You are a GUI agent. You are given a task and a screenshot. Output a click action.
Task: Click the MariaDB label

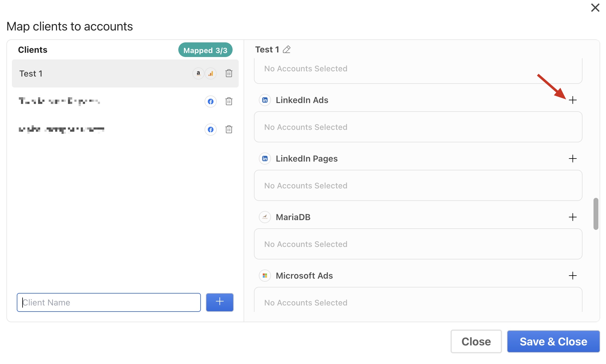pos(293,217)
